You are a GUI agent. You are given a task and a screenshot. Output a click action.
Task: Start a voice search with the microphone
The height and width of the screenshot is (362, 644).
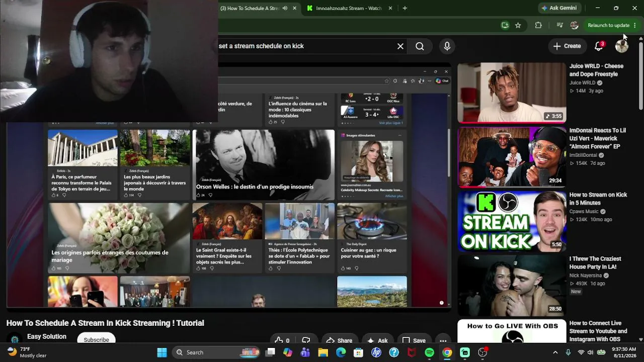(447, 46)
